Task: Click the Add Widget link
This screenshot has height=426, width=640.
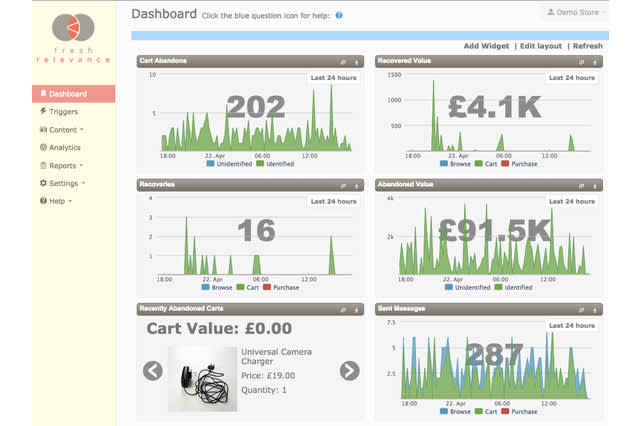Action: [x=485, y=46]
